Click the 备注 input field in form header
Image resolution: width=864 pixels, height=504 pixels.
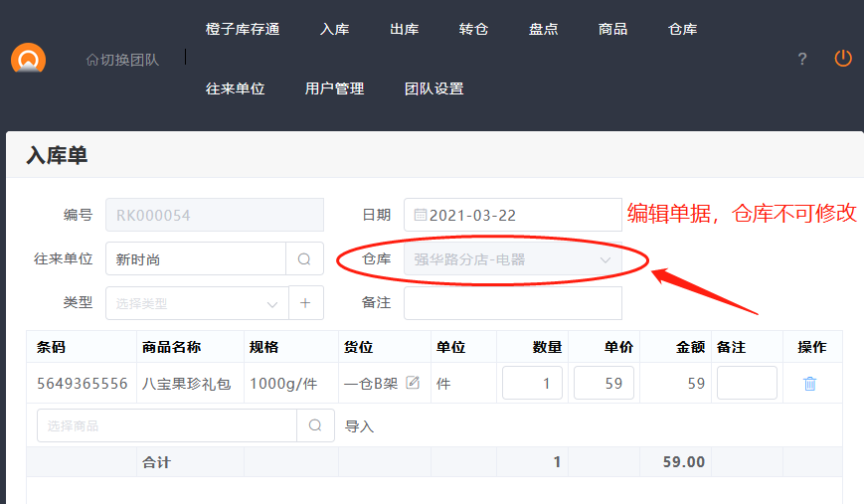[x=512, y=303]
